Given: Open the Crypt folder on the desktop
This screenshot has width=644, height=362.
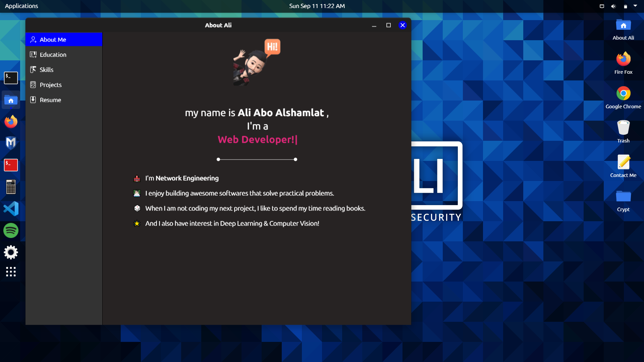Looking at the screenshot, I should (x=623, y=196).
